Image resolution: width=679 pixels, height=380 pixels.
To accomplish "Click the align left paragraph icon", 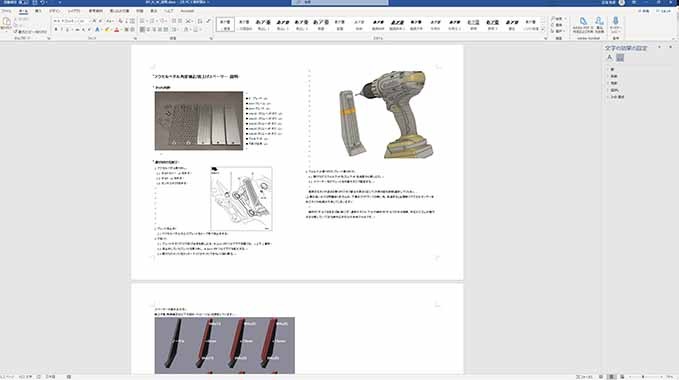I will (142, 29).
